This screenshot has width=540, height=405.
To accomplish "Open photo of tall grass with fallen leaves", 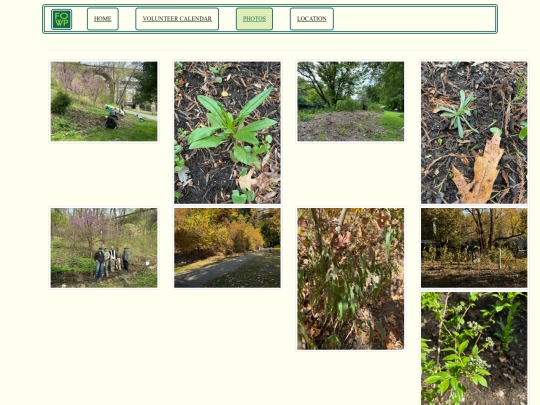I will 351,279.
